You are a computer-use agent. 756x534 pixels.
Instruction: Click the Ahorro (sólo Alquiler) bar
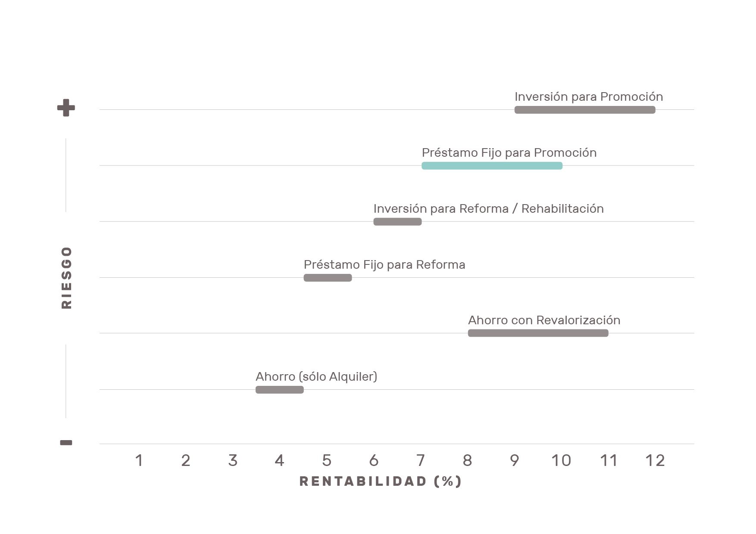(x=280, y=390)
